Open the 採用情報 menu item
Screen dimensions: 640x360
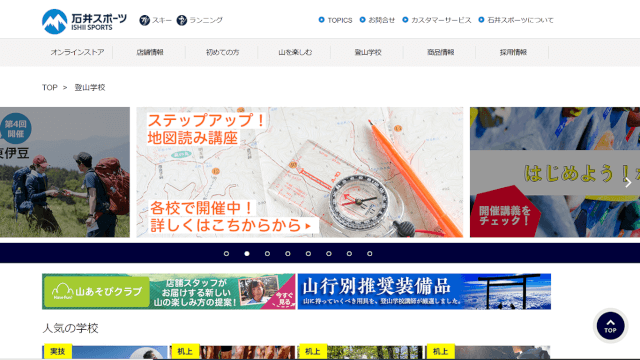(513, 52)
